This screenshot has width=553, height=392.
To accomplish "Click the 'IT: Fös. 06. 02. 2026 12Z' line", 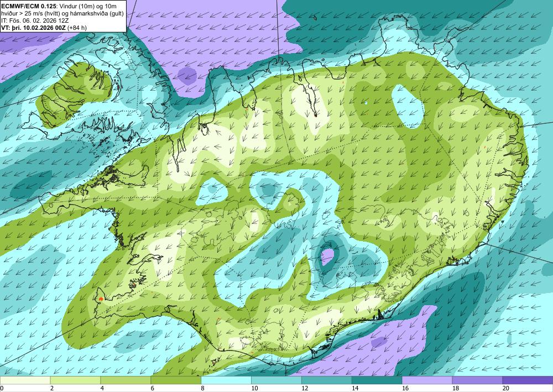I will [x=35, y=20].
